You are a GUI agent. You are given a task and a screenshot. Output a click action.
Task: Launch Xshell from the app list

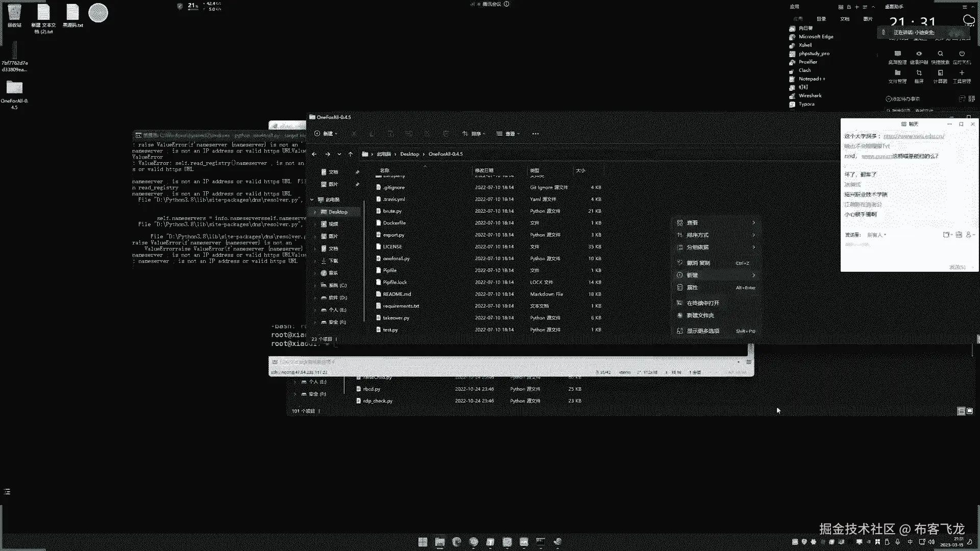tap(805, 45)
